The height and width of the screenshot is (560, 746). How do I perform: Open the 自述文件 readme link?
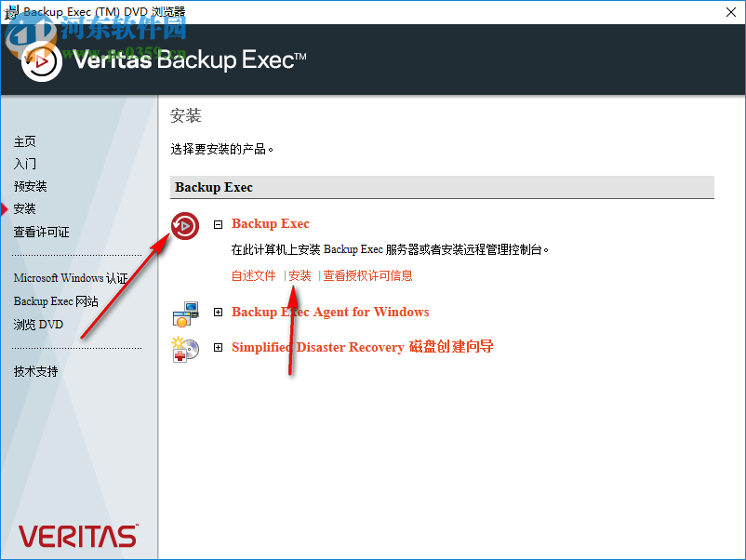pyautogui.click(x=253, y=275)
